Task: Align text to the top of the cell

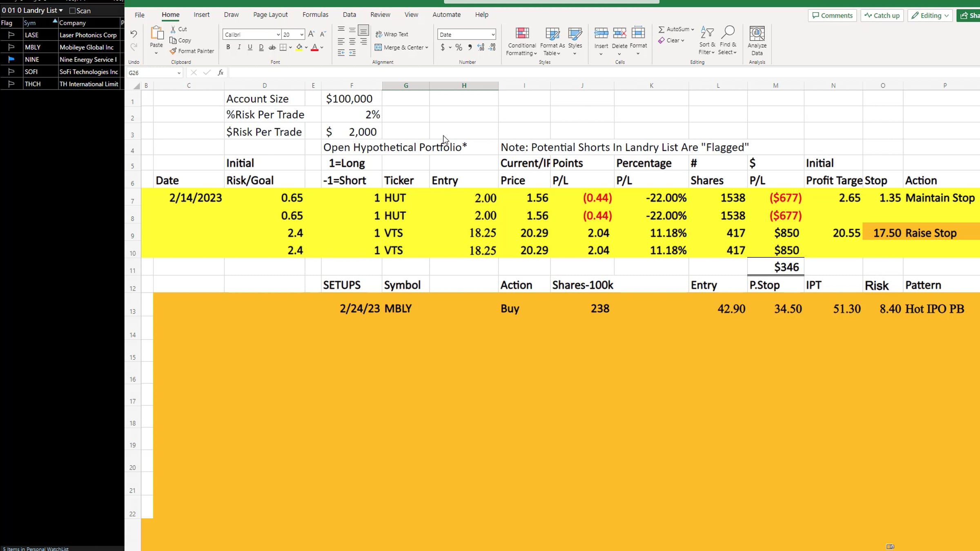Action: (x=341, y=29)
